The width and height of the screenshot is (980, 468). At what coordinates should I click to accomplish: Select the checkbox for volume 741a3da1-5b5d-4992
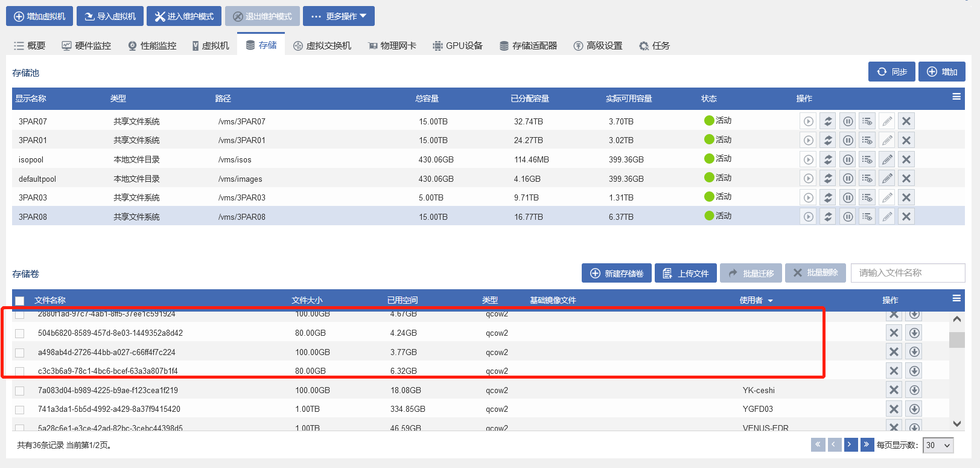click(20, 409)
